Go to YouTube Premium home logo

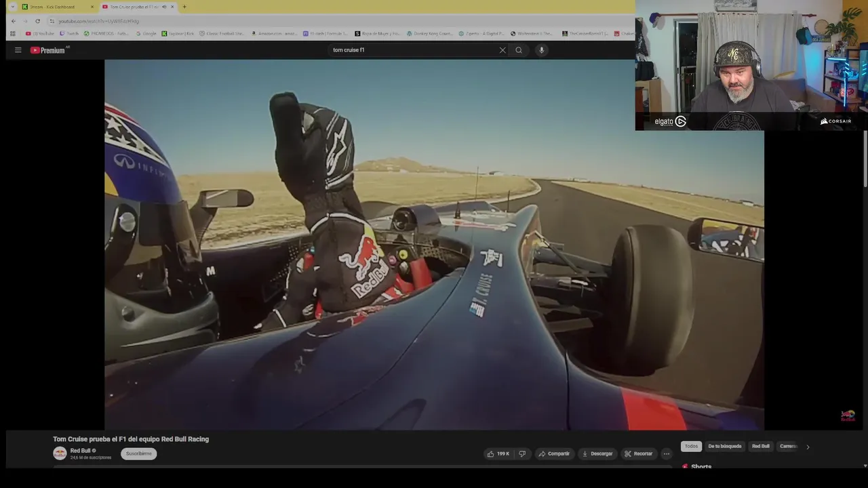coord(48,50)
